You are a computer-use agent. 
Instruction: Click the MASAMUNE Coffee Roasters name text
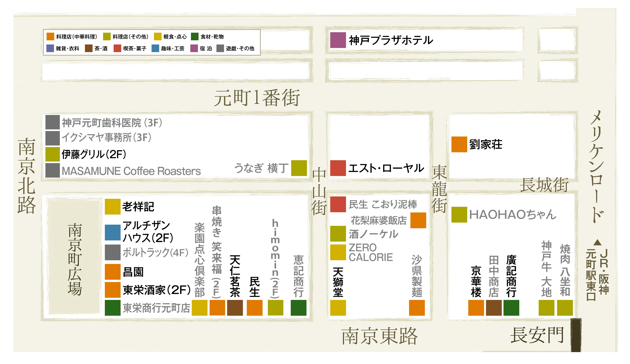[131, 171]
